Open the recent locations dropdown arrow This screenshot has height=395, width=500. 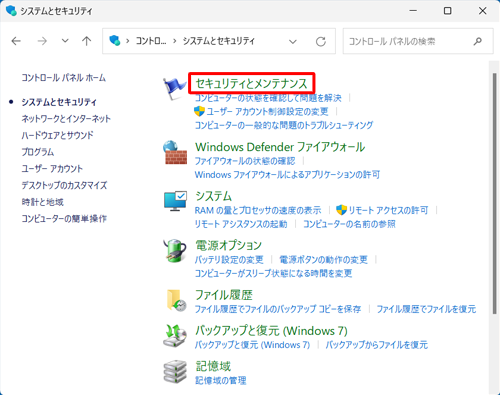[65, 41]
